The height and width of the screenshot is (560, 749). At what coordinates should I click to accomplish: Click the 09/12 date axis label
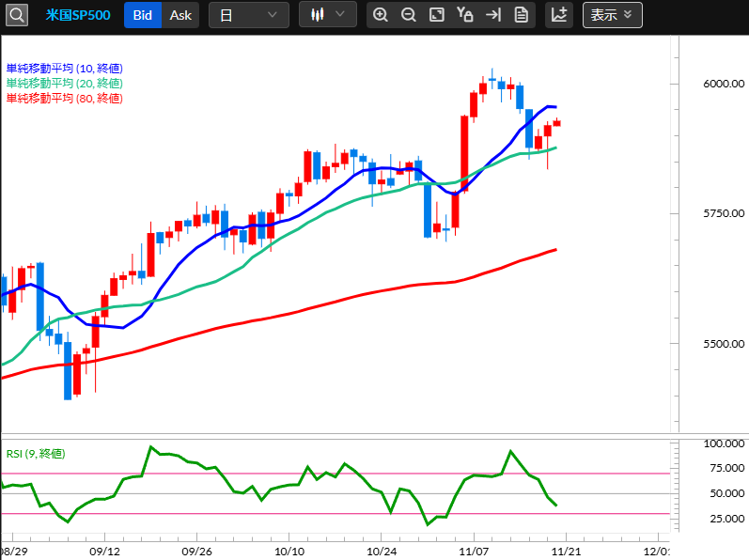pos(104,552)
